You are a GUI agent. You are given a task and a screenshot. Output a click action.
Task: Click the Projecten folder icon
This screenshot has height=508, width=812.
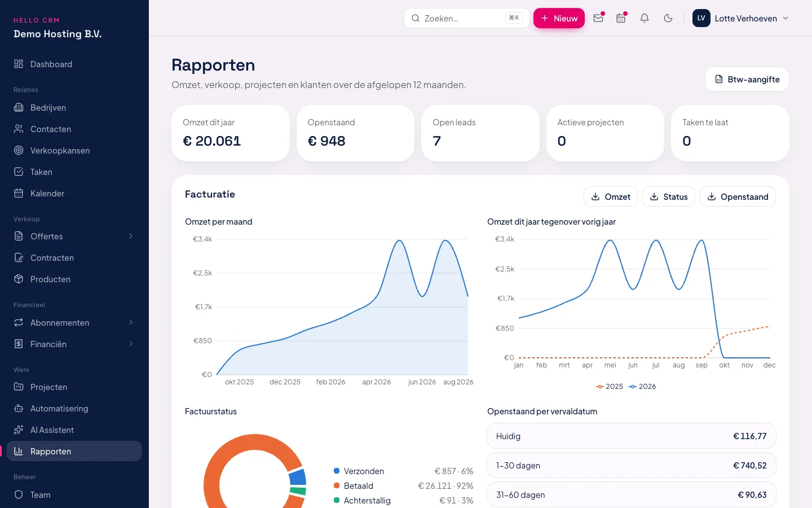click(x=19, y=387)
